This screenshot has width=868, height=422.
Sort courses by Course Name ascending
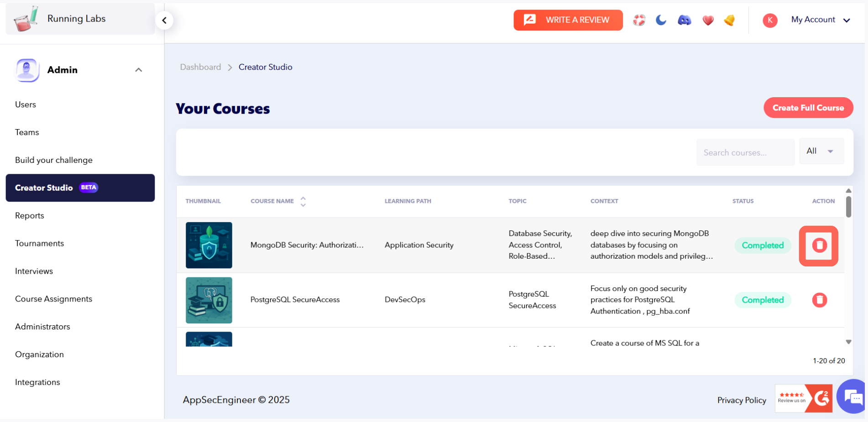[x=303, y=198]
